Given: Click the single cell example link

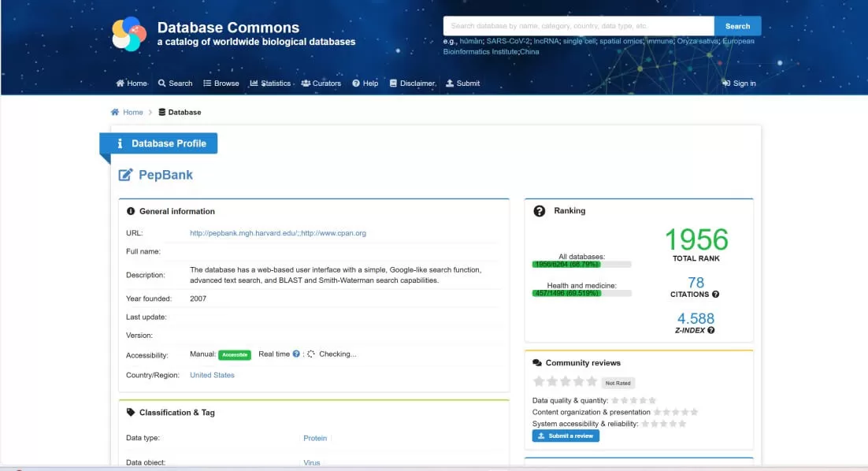Looking at the screenshot, I should (580, 41).
